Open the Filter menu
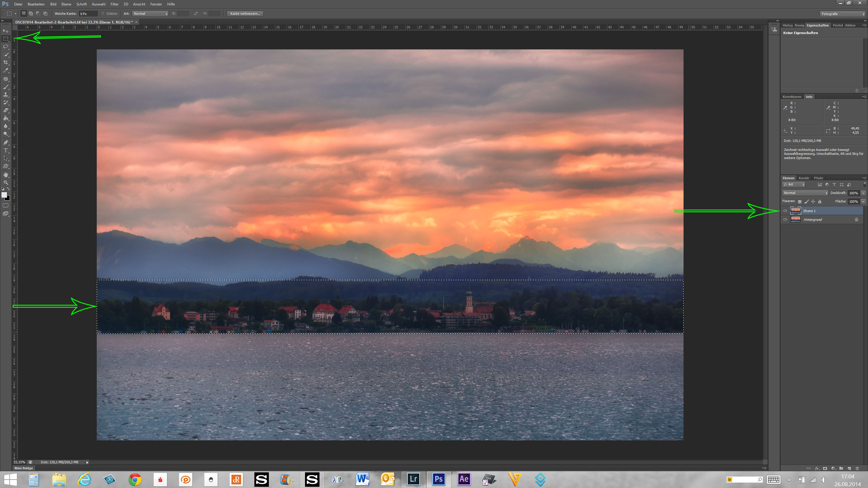 (x=114, y=4)
